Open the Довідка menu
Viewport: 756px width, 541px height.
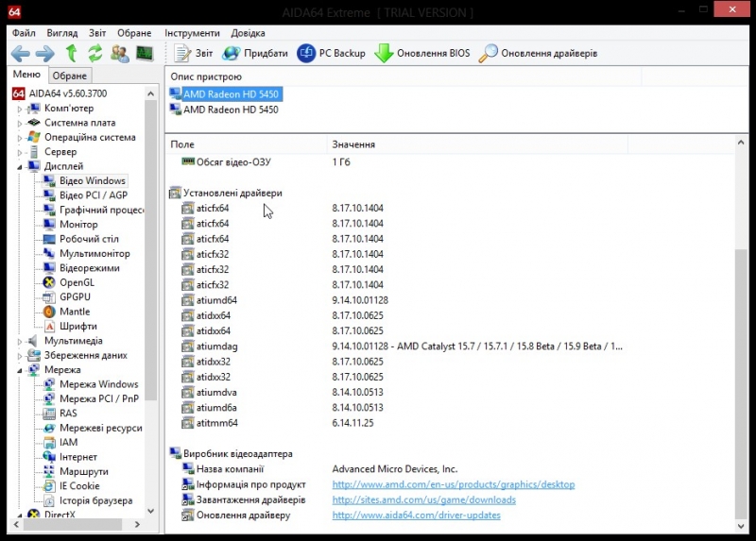248,33
